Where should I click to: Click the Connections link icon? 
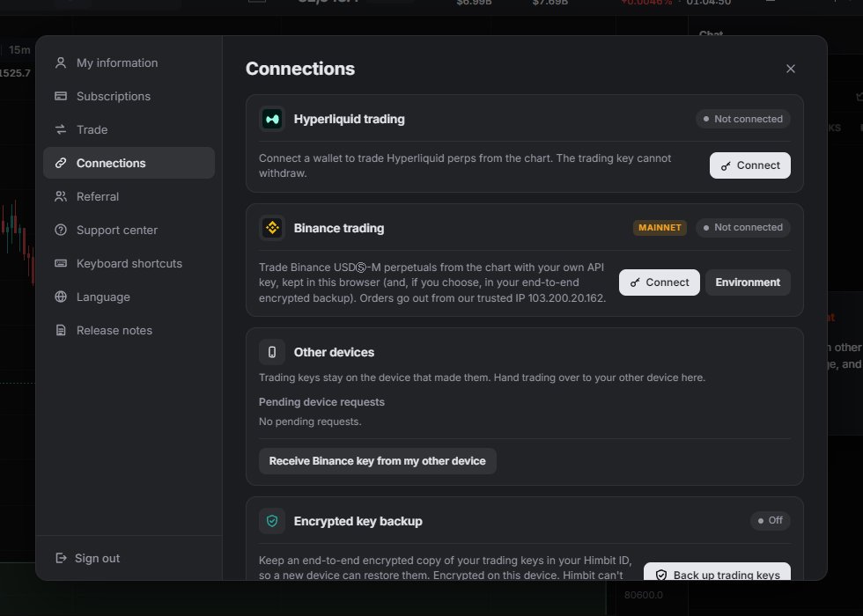pos(61,163)
